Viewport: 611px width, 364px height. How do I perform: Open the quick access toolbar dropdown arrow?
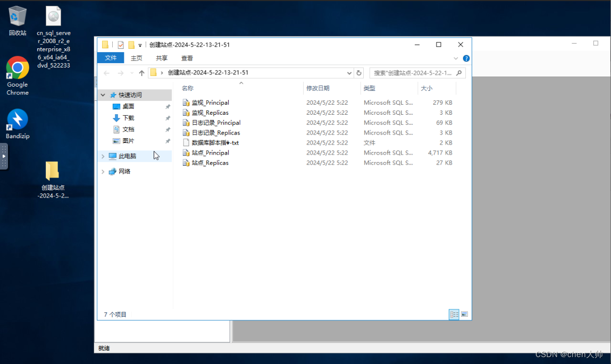click(140, 45)
